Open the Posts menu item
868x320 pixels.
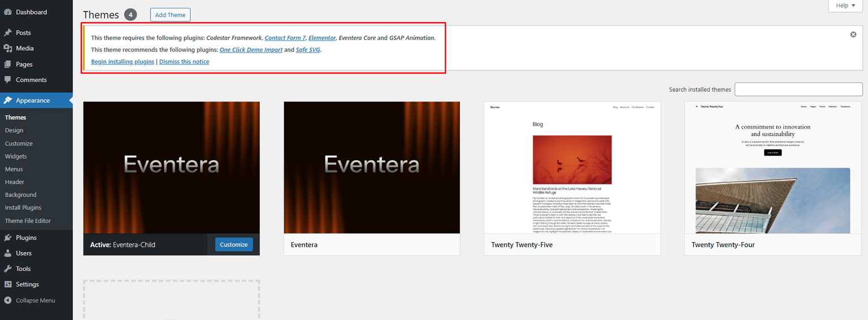(x=23, y=33)
